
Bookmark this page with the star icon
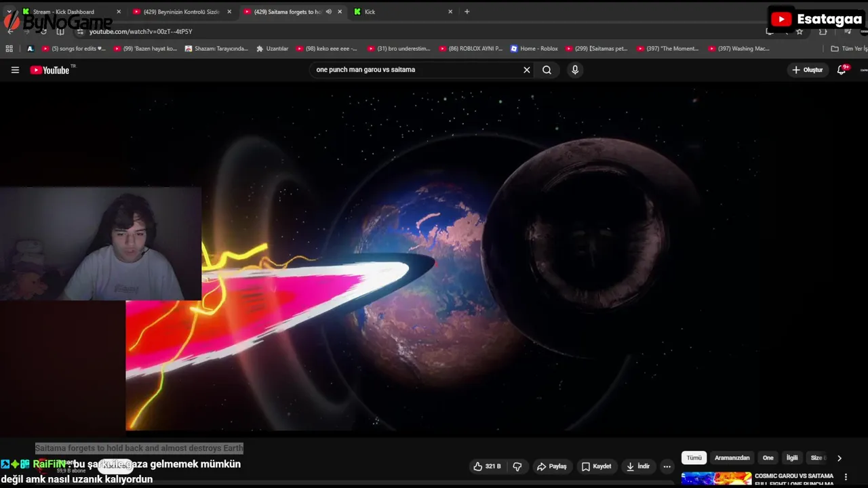[800, 32]
